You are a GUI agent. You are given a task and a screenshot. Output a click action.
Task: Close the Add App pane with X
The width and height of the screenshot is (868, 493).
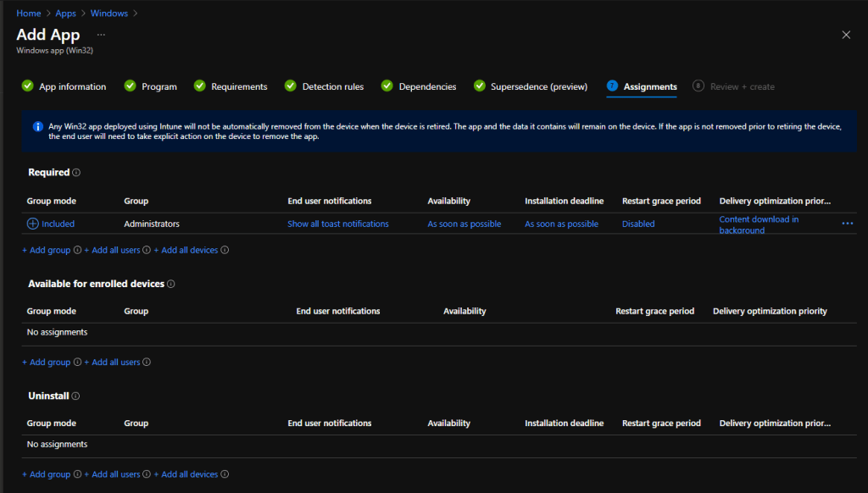point(845,35)
